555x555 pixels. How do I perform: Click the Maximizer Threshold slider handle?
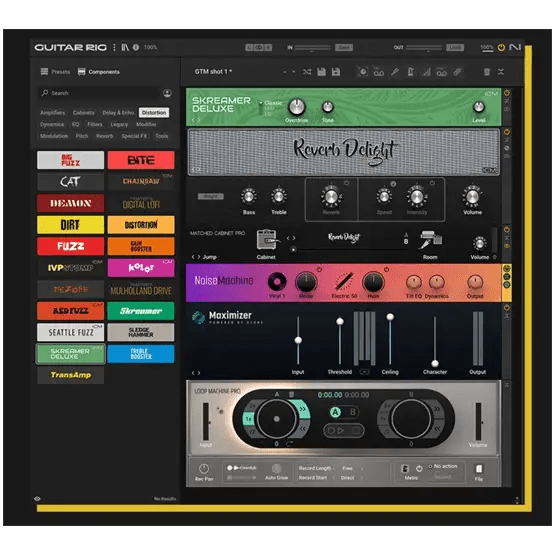click(340, 321)
